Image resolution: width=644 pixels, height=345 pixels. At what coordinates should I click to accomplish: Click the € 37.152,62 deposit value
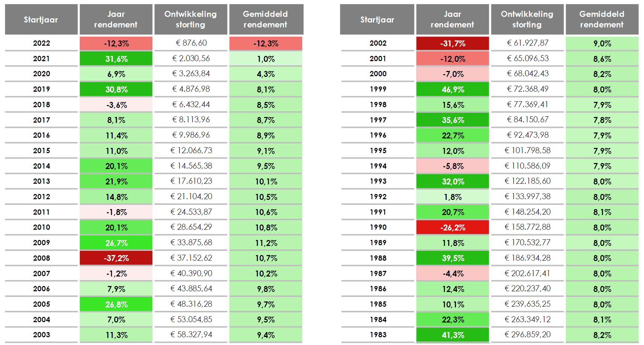click(191, 258)
